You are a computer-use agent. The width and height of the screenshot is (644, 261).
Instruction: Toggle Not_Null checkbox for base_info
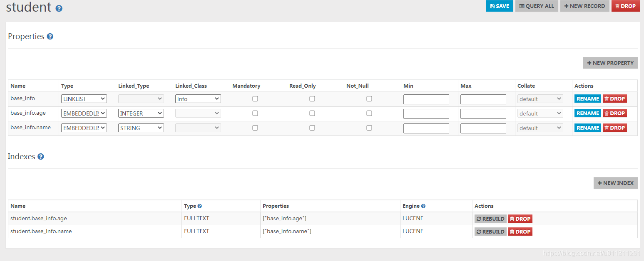point(369,99)
